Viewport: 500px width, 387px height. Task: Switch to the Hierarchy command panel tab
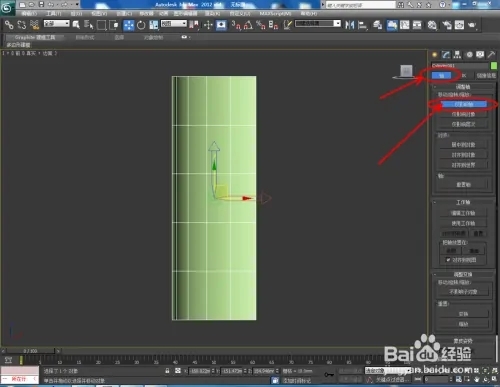[x=457, y=55]
